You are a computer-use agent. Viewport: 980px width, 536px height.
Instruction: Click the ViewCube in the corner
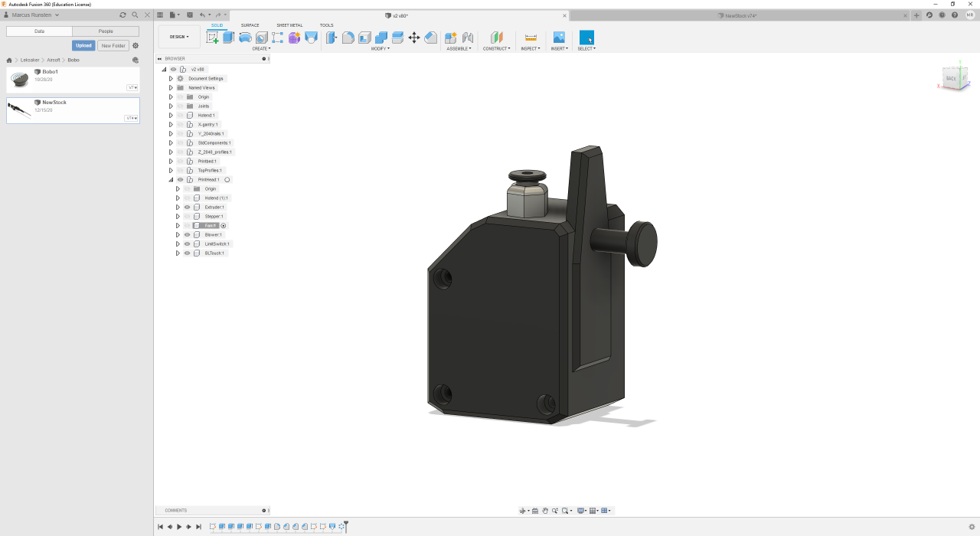[955, 78]
